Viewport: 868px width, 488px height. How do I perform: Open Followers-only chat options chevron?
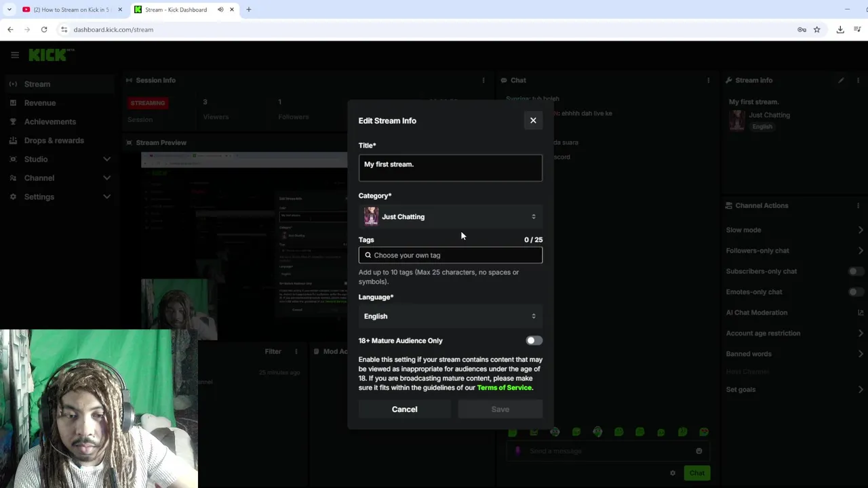pos(861,251)
